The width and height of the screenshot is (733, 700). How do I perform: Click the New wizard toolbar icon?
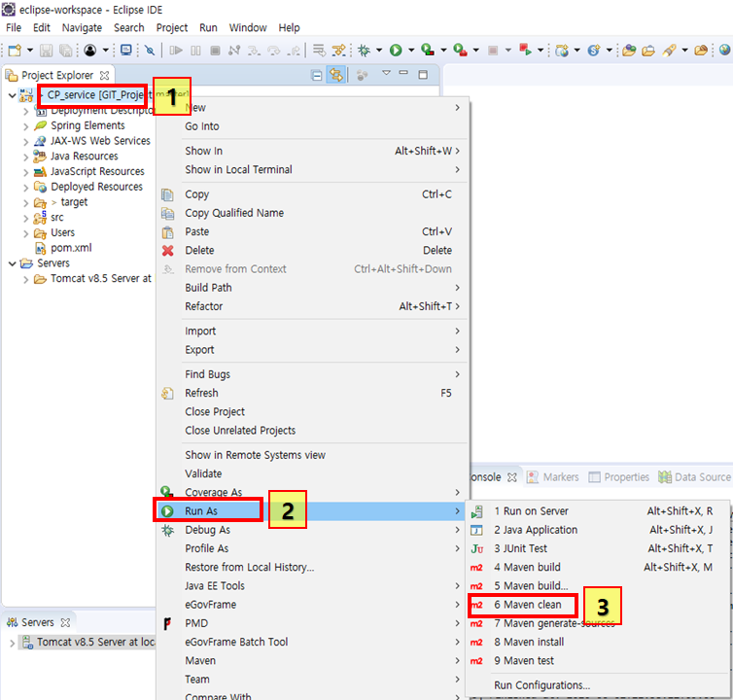(x=15, y=50)
